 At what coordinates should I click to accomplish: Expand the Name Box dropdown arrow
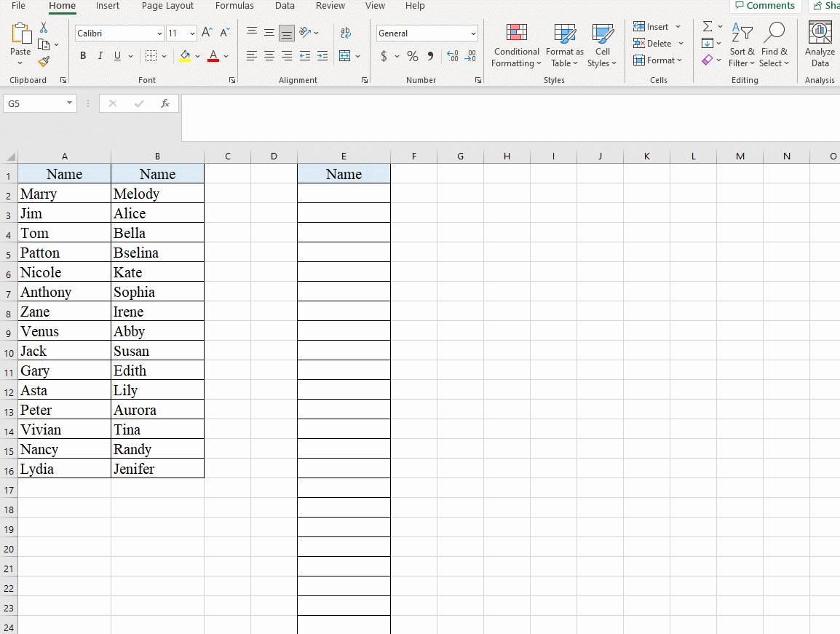click(70, 103)
